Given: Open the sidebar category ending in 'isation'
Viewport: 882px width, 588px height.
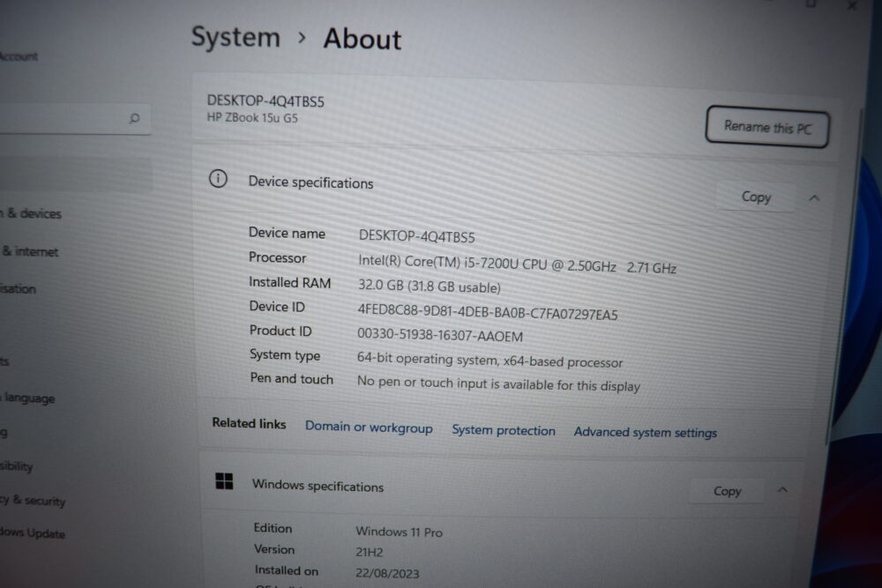Looking at the screenshot, I should pyautogui.click(x=18, y=288).
